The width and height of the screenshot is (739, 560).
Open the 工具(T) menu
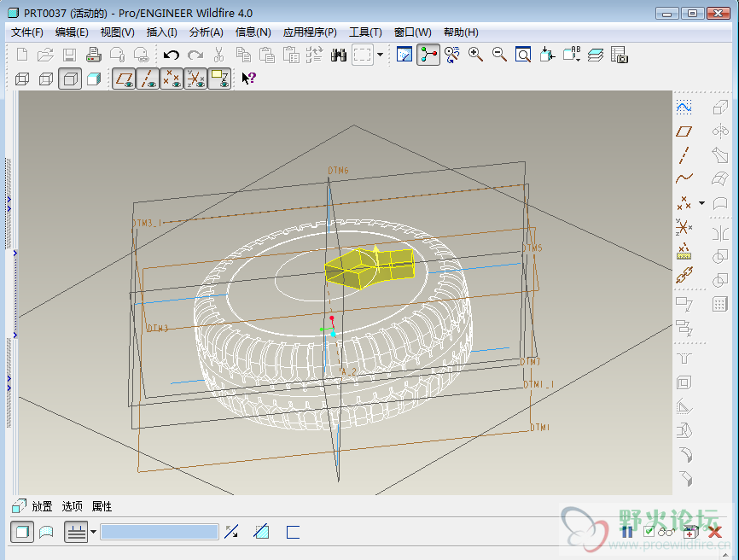[365, 32]
